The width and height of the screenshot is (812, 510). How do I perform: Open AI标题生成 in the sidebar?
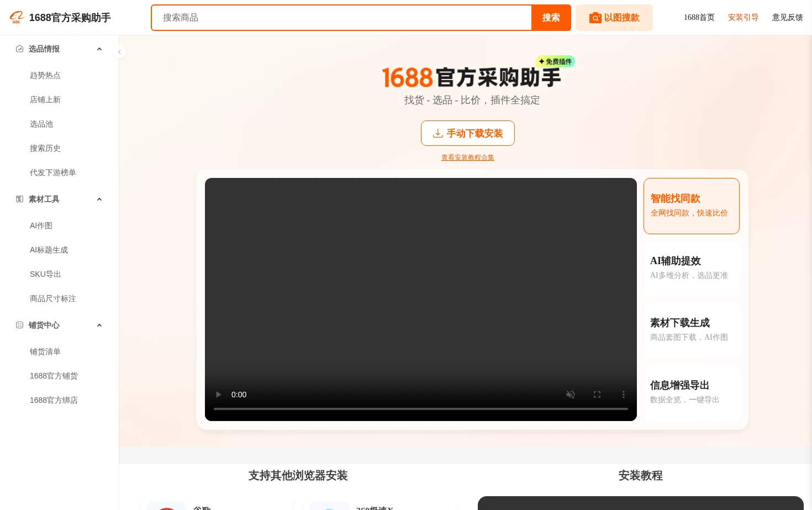[x=49, y=250]
